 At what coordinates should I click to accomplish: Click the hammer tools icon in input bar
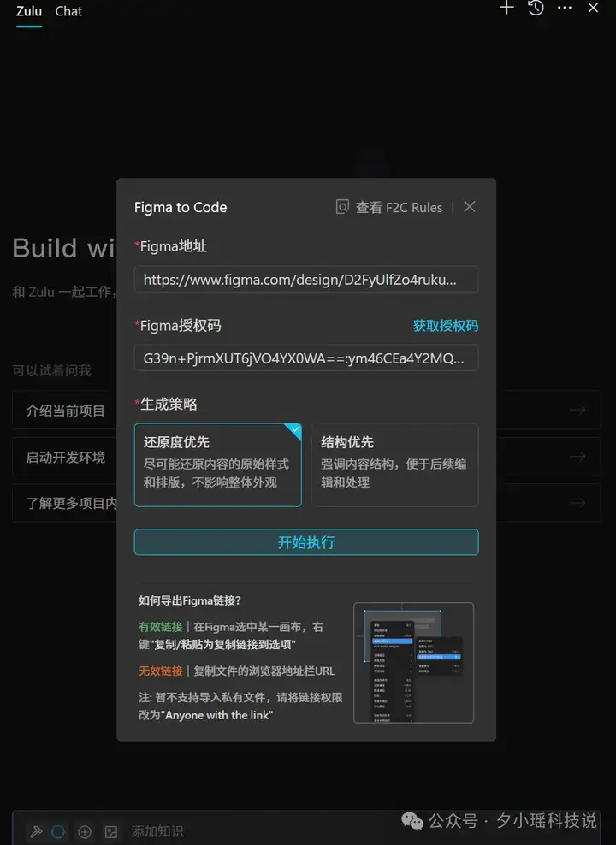36,832
